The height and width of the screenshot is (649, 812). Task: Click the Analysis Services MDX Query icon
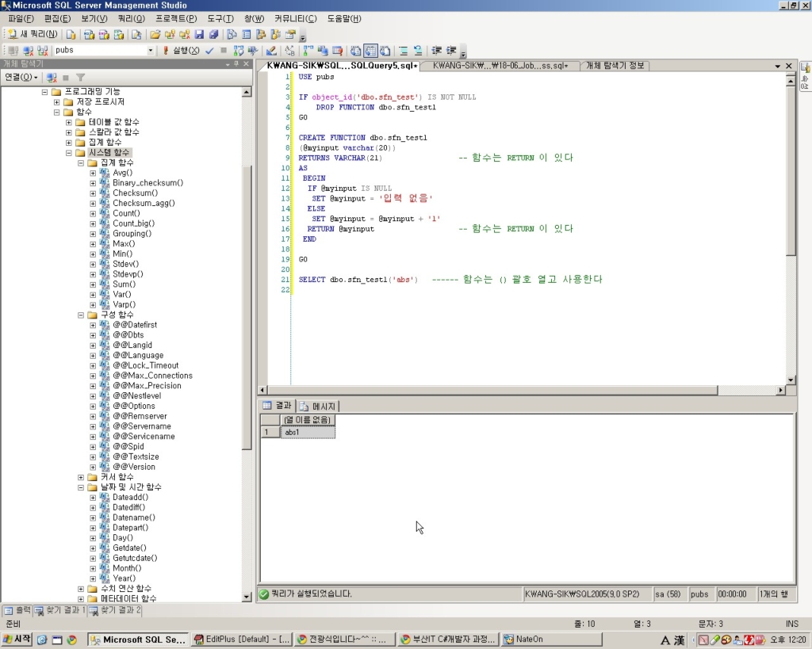(89, 35)
